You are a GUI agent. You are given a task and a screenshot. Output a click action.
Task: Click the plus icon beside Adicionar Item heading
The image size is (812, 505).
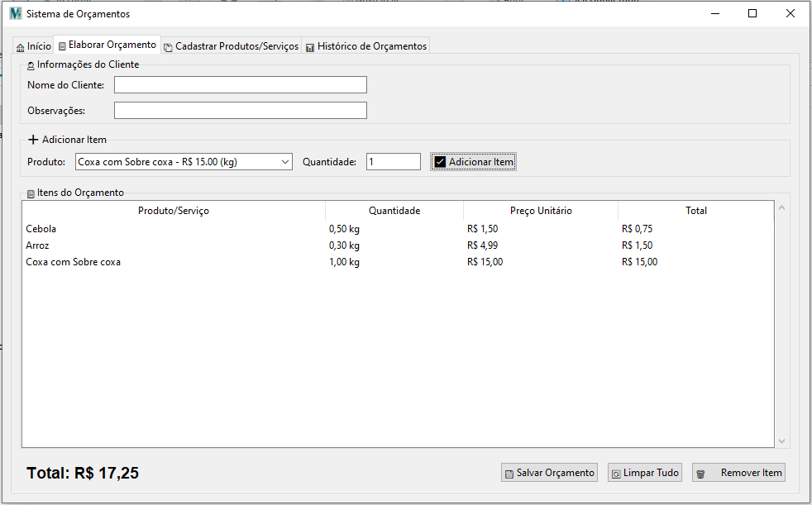[33, 140]
